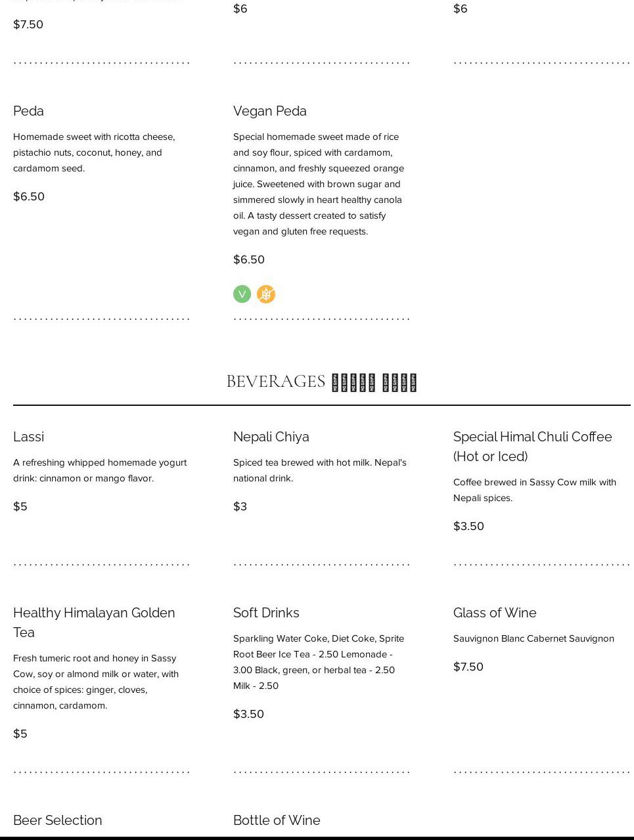
Task: Select the Nepali Chiya heading
Action: click(x=271, y=437)
